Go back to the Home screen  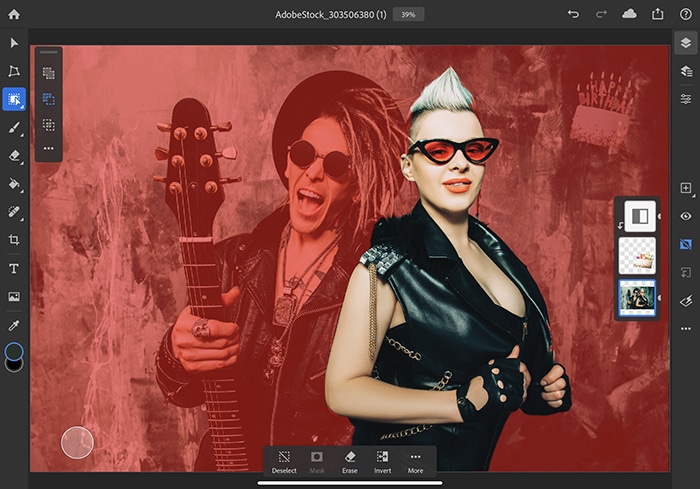click(x=14, y=14)
